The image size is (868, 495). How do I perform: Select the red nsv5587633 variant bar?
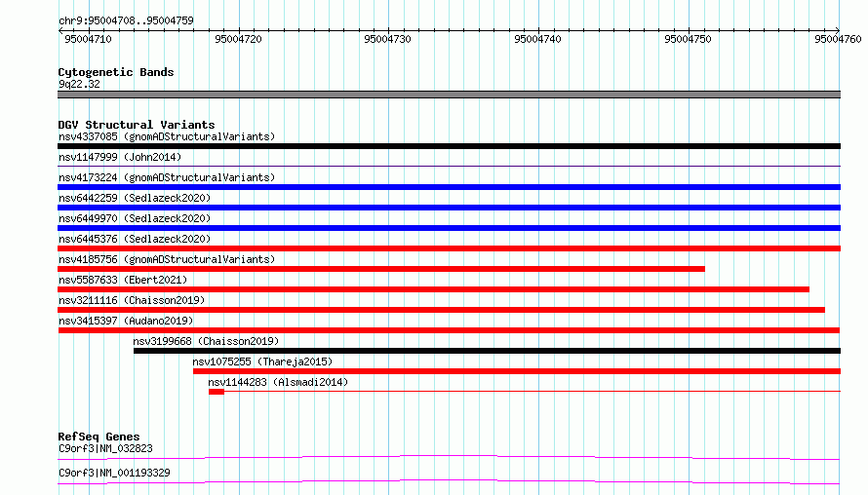point(433,289)
